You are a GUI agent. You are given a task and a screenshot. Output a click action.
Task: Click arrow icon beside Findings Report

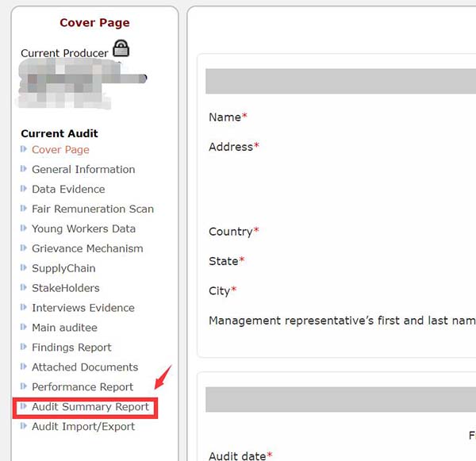(24, 348)
